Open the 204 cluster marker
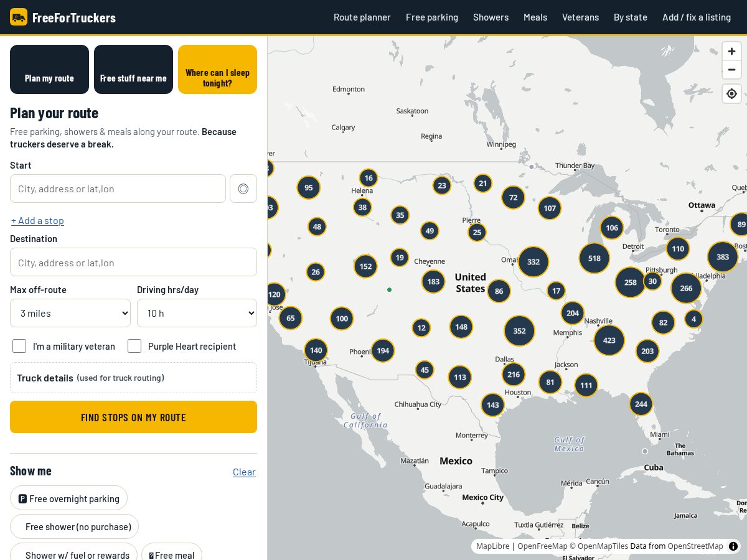Image resolution: width=747 pixels, height=560 pixels. pyautogui.click(x=573, y=314)
